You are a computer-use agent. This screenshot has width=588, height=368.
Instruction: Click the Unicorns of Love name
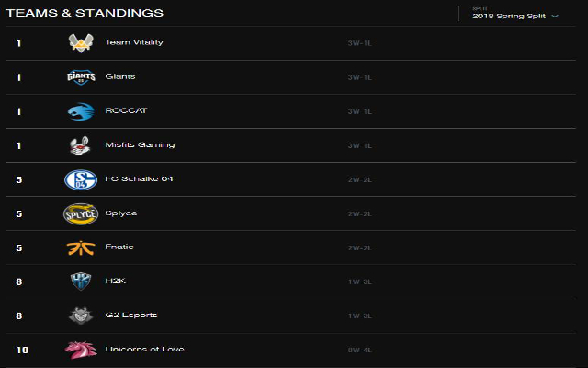click(x=145, y=349)
